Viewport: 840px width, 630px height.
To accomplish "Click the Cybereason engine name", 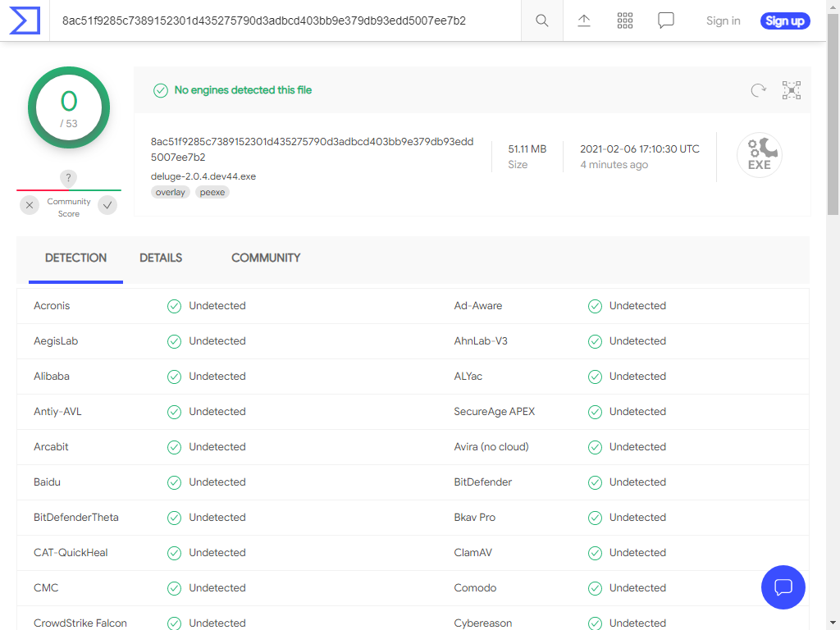I will point(482,623).
